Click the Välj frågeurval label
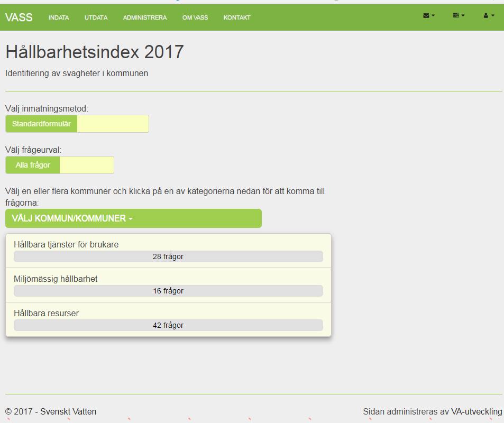The width and height of the screenshot is (504, 423). pos(33,150)
